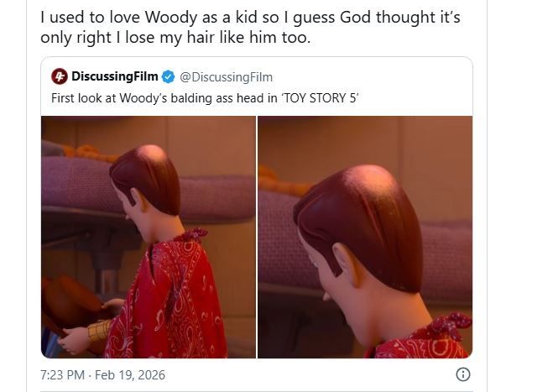Click 'TOY STORY 5' title in quoted tweet
The image size is (553, 392).
click(x=319, y=98)
